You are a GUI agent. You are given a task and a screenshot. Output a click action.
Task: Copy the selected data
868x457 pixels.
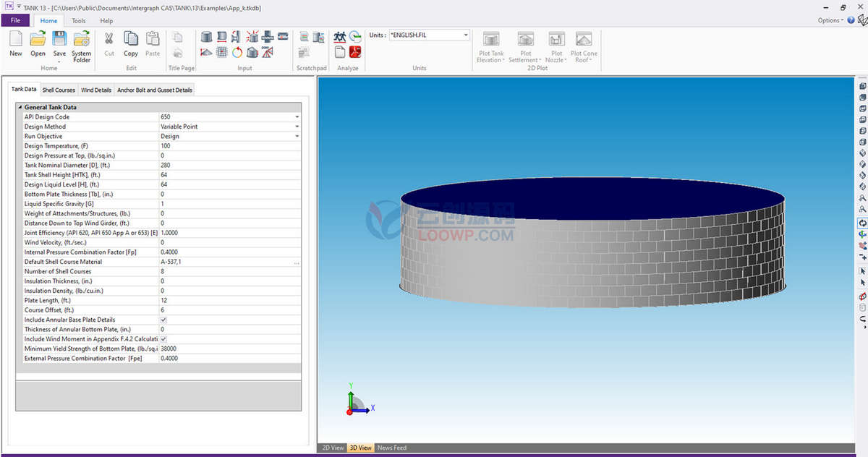pos(131,43)
